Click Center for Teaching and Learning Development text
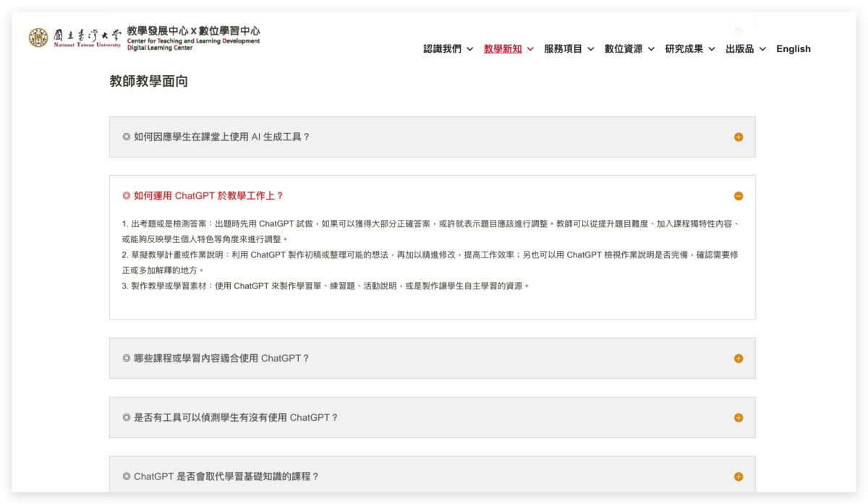The height and width of the screenshot is (504, 868). [x=193, y=41]
